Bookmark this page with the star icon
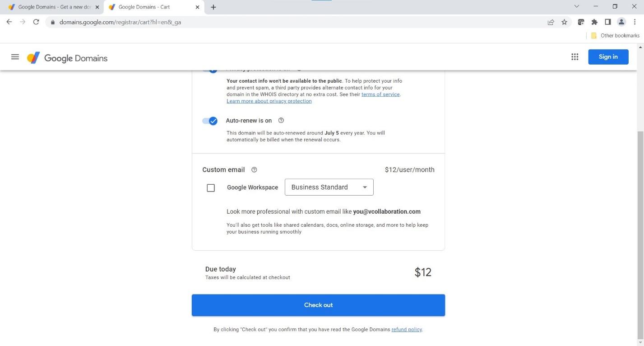The height and width of the screenshot is (346, 644). coord(564,22)
